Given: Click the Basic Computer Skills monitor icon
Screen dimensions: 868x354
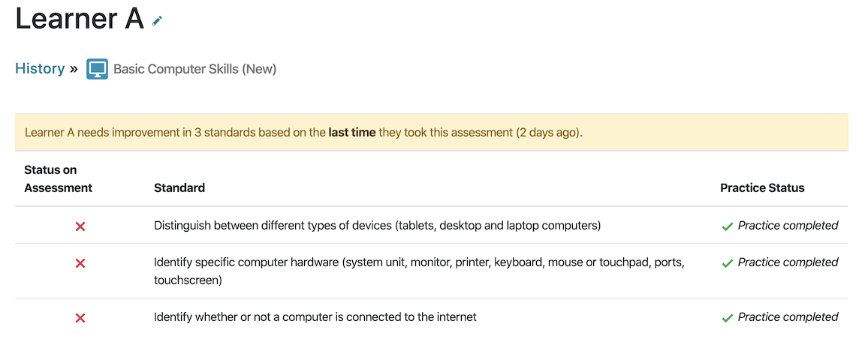Looking at the screenshot, I should pos(97,69).
